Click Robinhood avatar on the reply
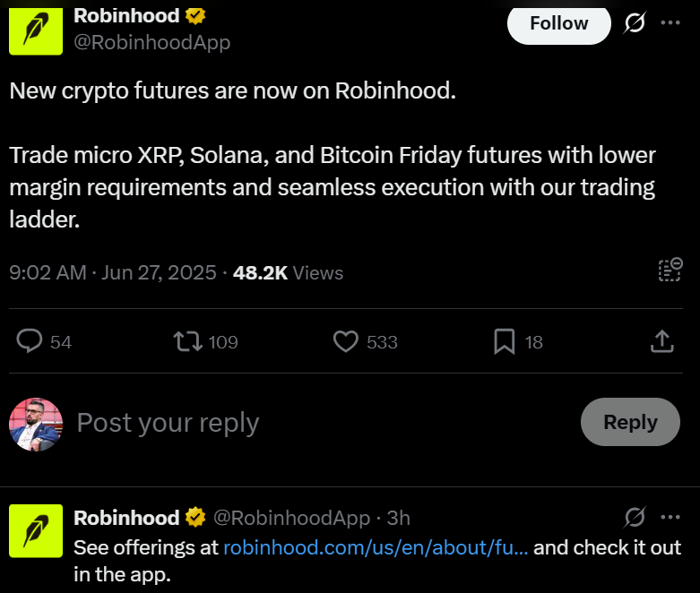Viewport: 700px width, 593px height. click(x=36, y=530)
